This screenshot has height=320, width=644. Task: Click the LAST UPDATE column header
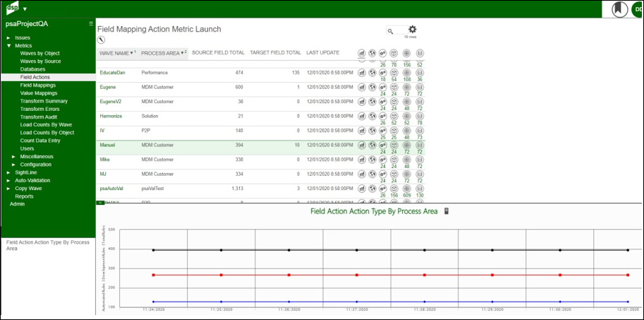(x=323, y=53)
